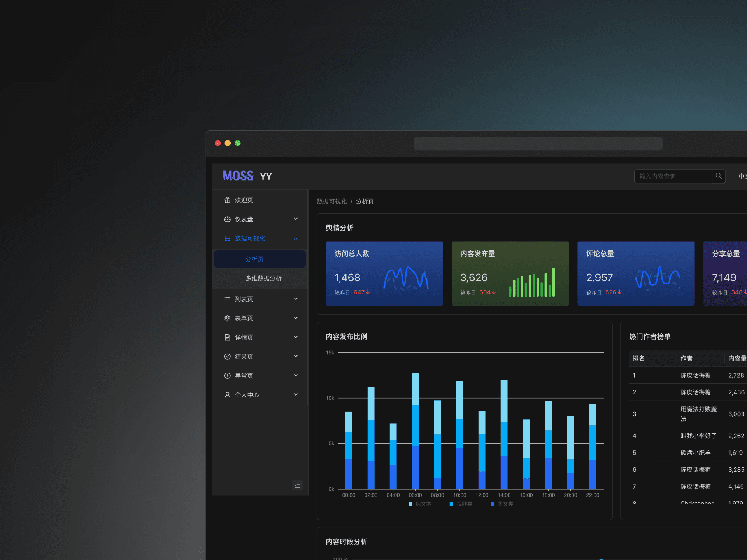Image resolution: width=747 pixels, height=560 pixels.
Task: Click the 访问总人数 card
Action: (384, 273)
